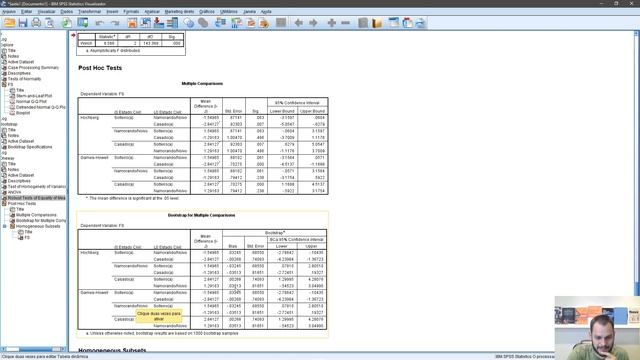
Task: Click the Go to Data icon
Action: point(132,23)
